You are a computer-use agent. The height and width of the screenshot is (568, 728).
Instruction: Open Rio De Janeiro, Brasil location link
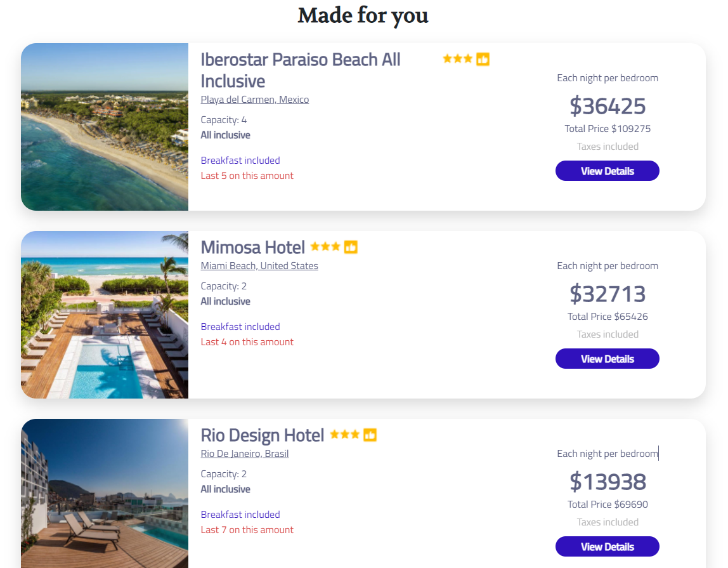click(245, 454)
